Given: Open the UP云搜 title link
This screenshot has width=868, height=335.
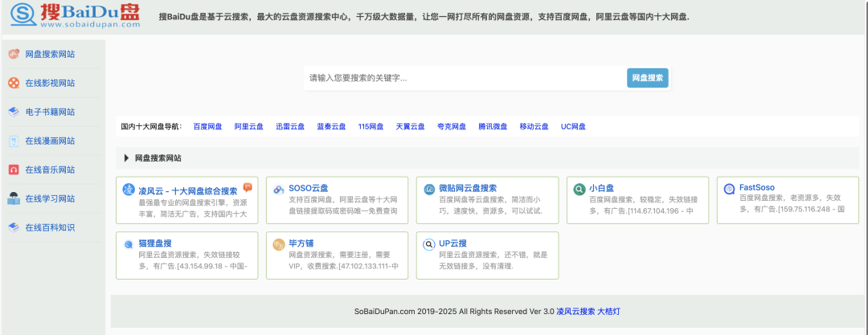Looking at the screenshot, I should point(452,243).
